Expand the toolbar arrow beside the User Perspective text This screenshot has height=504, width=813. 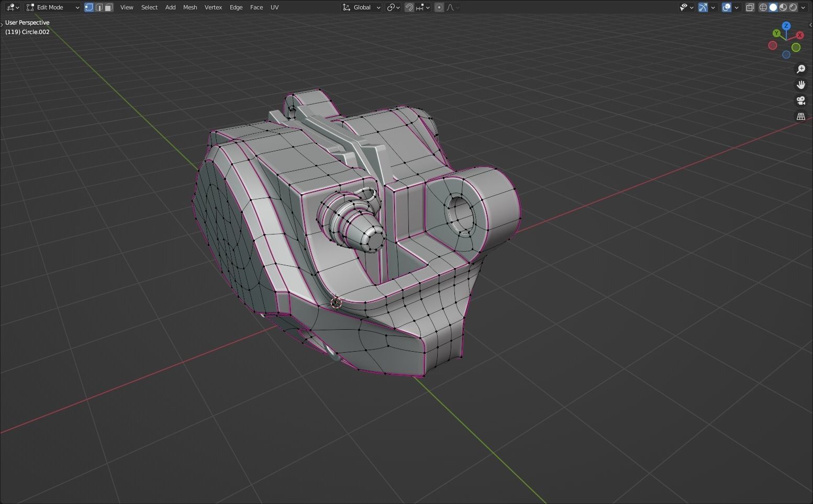click(x=2, y=25)
